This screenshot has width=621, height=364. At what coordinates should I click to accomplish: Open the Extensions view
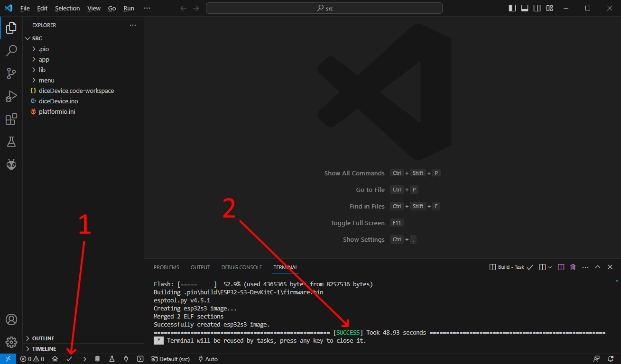point(11,119)
